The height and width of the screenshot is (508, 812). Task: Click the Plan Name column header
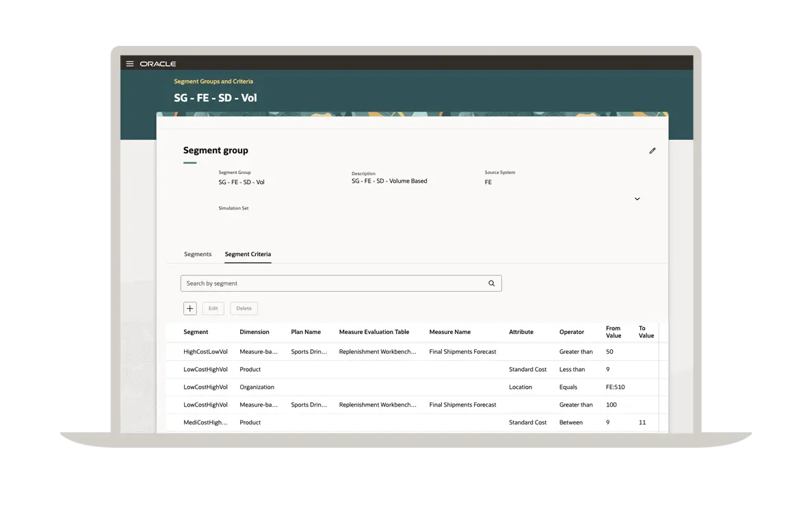(x=306, y=332)
